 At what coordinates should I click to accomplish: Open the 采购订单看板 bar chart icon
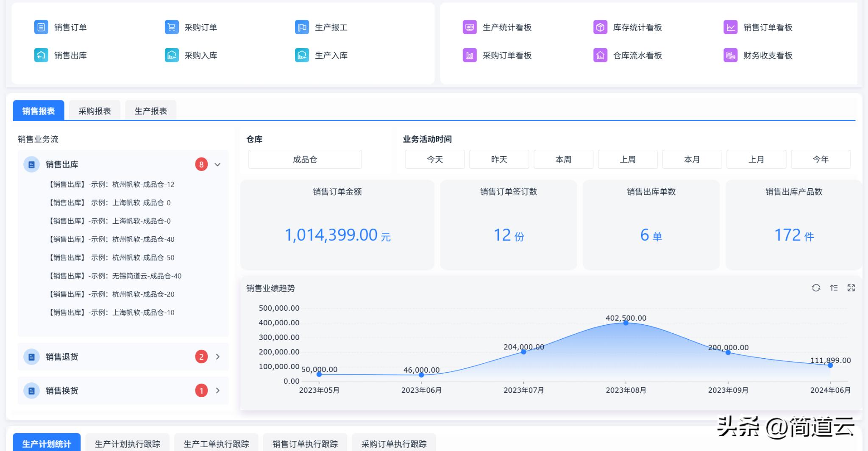click(x=470, y=55)
